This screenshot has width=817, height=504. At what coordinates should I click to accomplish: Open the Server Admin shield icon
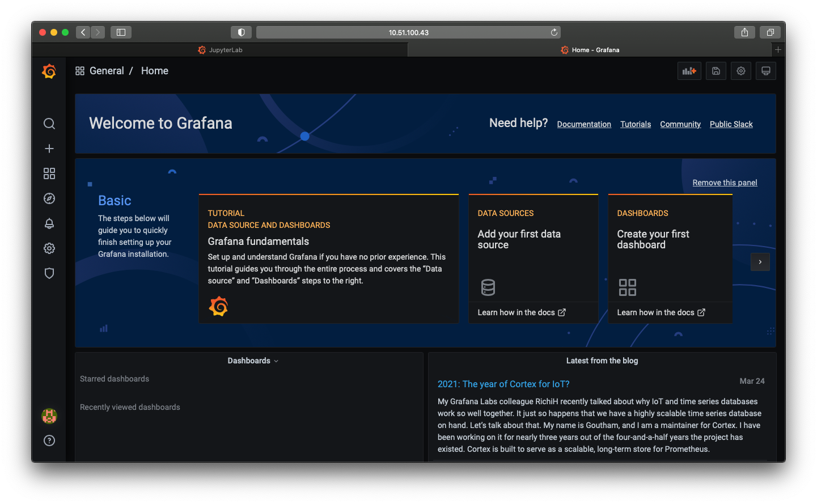(x=49, y=273)
